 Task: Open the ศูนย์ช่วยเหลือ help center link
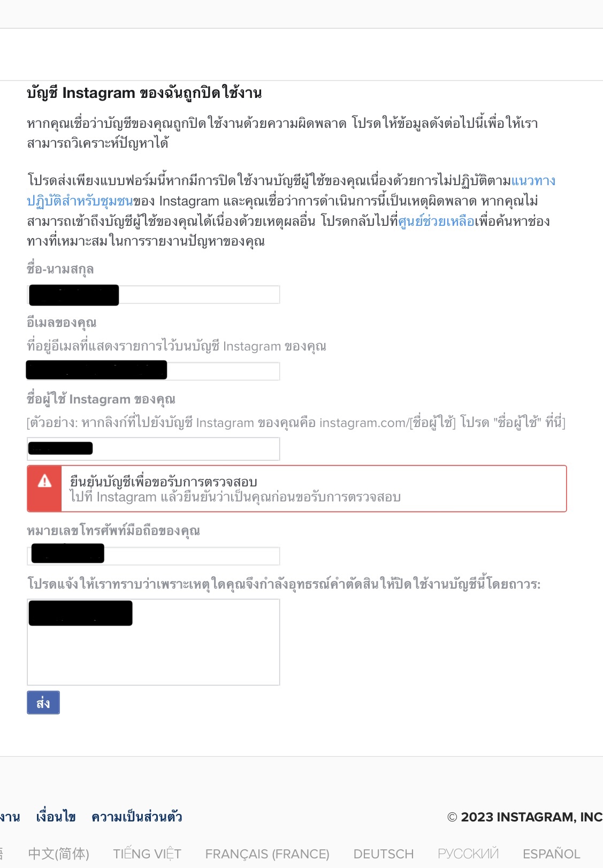click(x=437, y=222)
